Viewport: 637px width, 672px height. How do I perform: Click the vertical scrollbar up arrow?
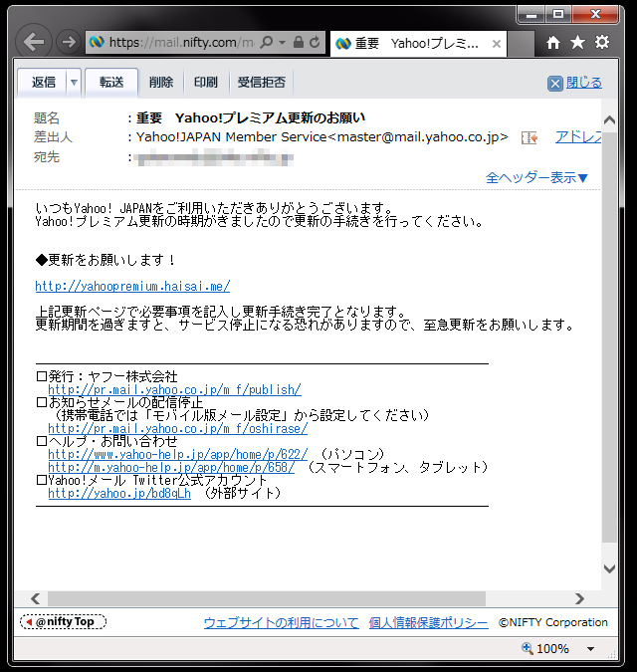pyautogui.click(x=609, y=120)
